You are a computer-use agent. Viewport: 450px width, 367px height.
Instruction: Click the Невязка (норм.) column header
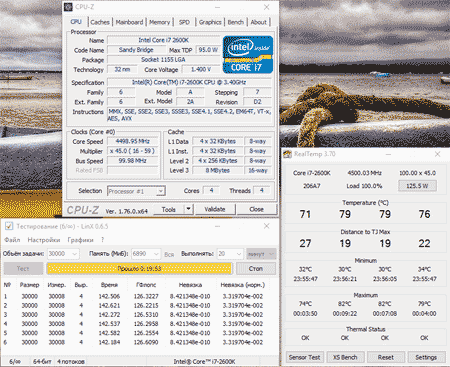point(243,285)
